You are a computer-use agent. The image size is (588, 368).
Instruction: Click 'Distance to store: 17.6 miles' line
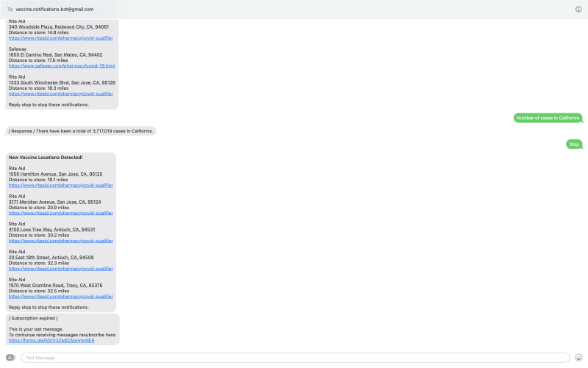click(38, 60)
